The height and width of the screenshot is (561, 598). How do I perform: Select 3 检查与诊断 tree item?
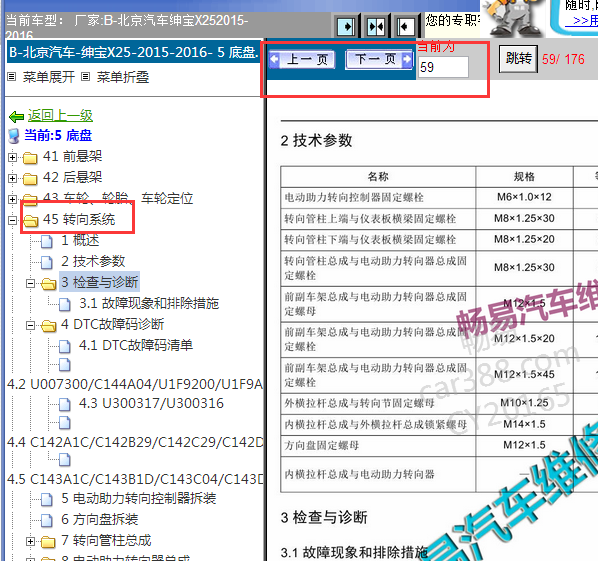pyautogui.click(x=100, y=282)
